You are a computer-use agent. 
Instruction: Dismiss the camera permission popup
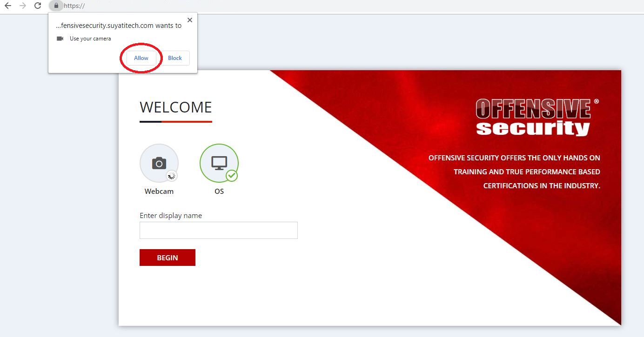pyautogui.click(x=189, y=20)
